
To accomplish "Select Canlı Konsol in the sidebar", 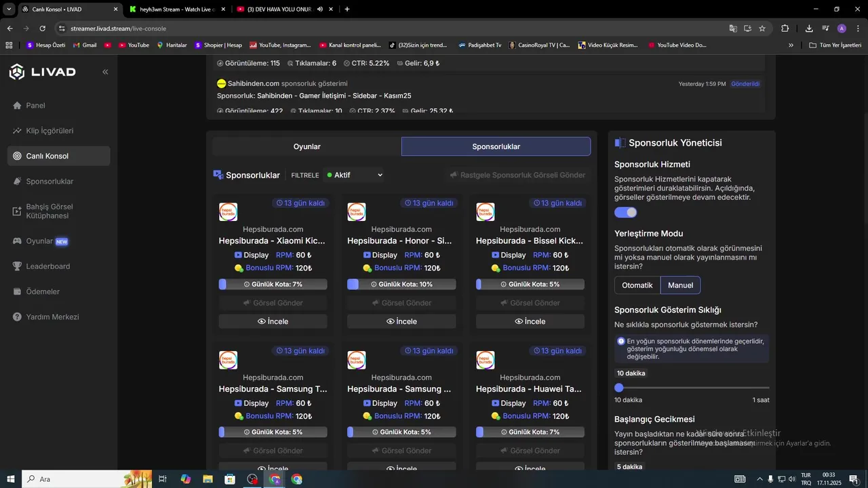I will coord(59,156).
